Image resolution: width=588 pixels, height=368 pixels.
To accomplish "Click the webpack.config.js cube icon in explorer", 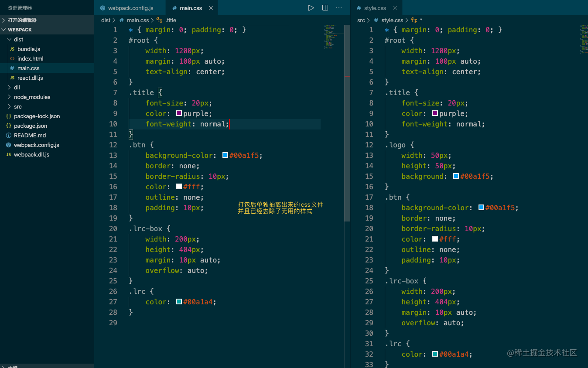I will pyautogui.click(x=9, y=145).
